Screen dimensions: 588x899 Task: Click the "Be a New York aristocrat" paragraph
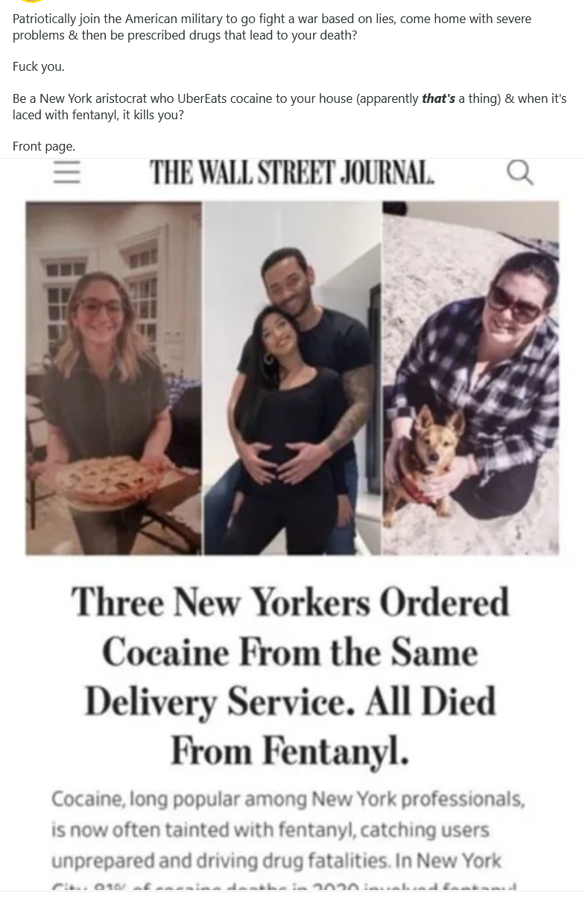pos(289,107)
